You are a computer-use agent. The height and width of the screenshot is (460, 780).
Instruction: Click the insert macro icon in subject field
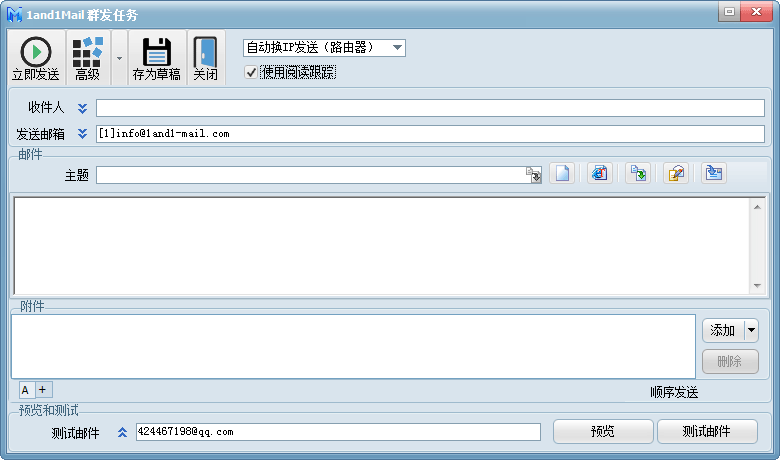534,175
